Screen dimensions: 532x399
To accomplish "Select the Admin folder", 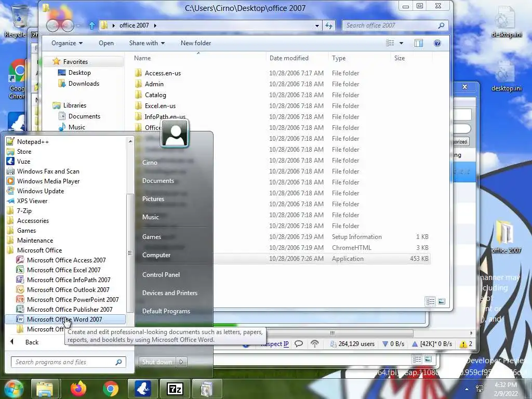I will click(154, 84).
